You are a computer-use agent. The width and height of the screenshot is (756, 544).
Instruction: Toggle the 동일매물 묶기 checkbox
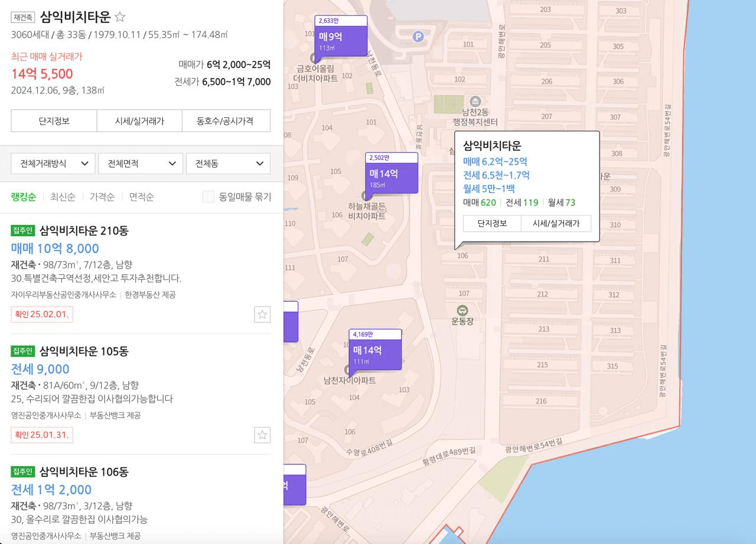click(x=208, y=197)
